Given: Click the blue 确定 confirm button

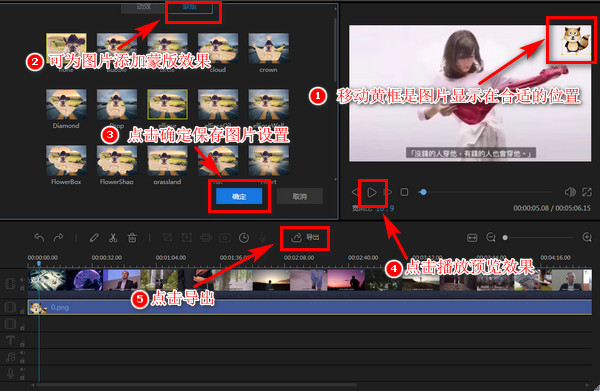Looking at the screenshot, I should click(239, 197).
